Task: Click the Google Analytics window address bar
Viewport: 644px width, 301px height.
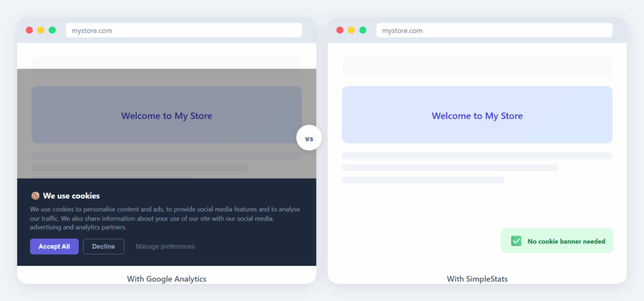Action: tap(184, 30)
